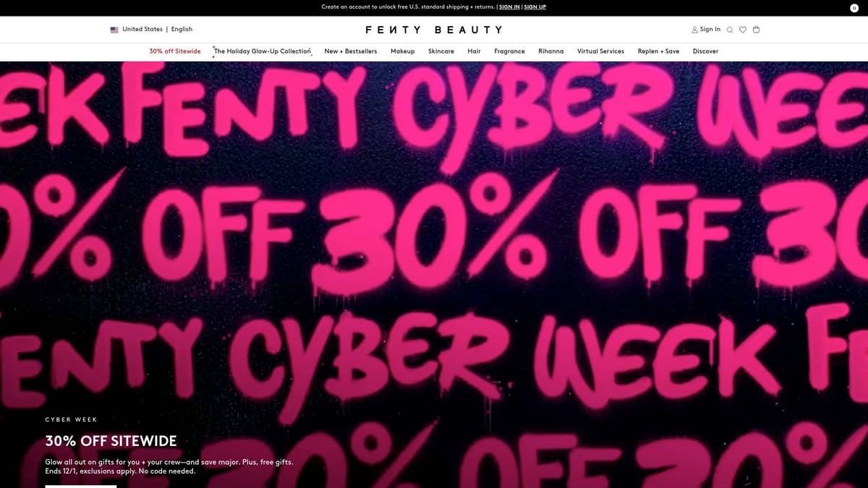Open the Hair navigation menu
868x488 pixels.
474,51
